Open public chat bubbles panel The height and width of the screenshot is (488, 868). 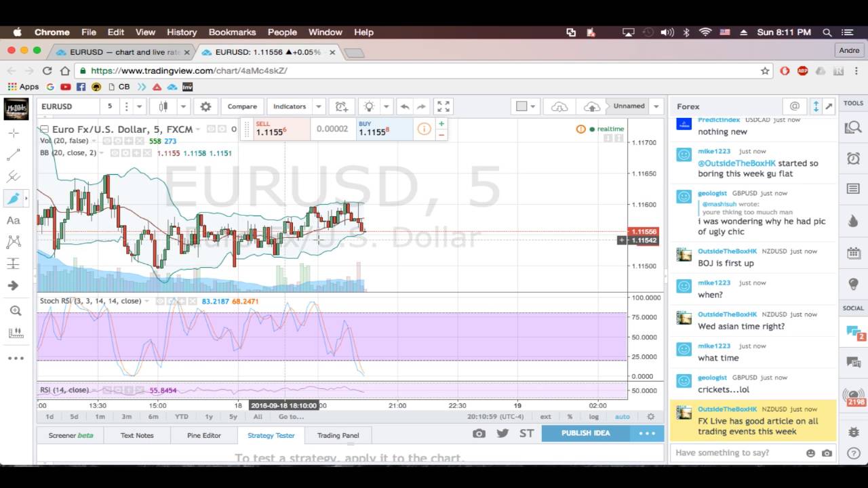coord(853,331)
